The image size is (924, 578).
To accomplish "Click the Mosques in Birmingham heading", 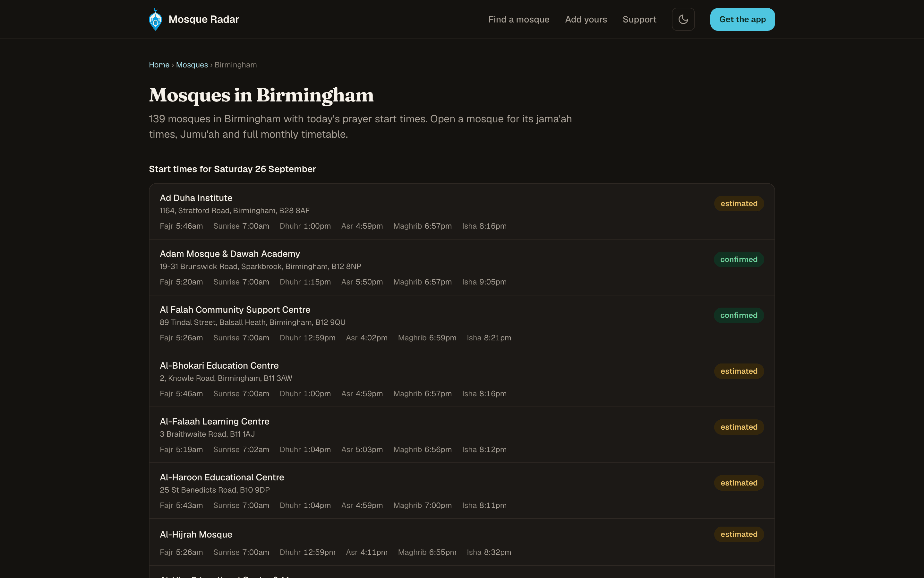I will 261,95.
